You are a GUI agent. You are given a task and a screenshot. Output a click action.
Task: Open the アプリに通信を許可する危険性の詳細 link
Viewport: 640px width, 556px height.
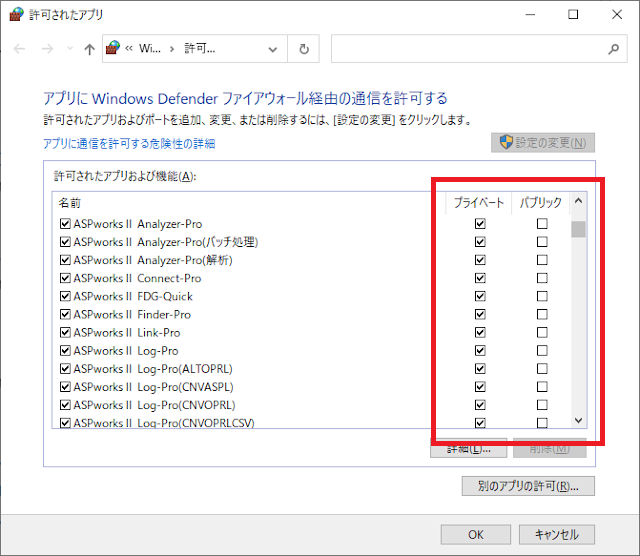(x=129, y=144)
